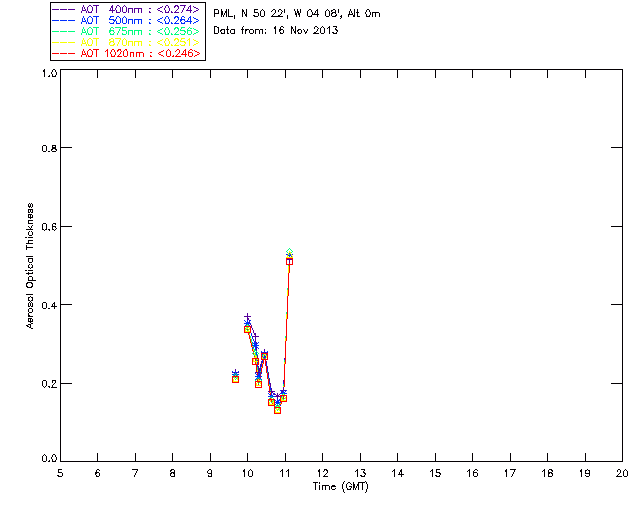Click the lowest data point near 0.13 AOT
Viewport: 640px width, 512px height.
click(x=278, y=410)
